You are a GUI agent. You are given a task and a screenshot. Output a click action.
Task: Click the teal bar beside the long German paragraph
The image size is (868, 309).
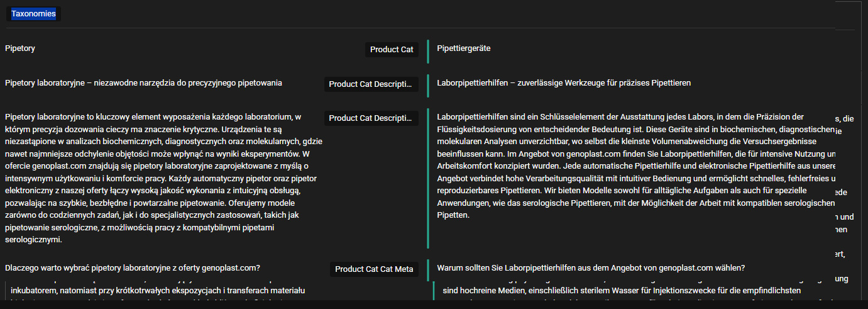click(428, 178)
